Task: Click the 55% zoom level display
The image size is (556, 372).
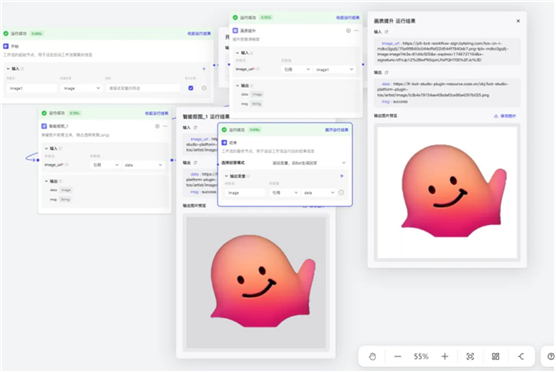Action: [x=421, y=356]
